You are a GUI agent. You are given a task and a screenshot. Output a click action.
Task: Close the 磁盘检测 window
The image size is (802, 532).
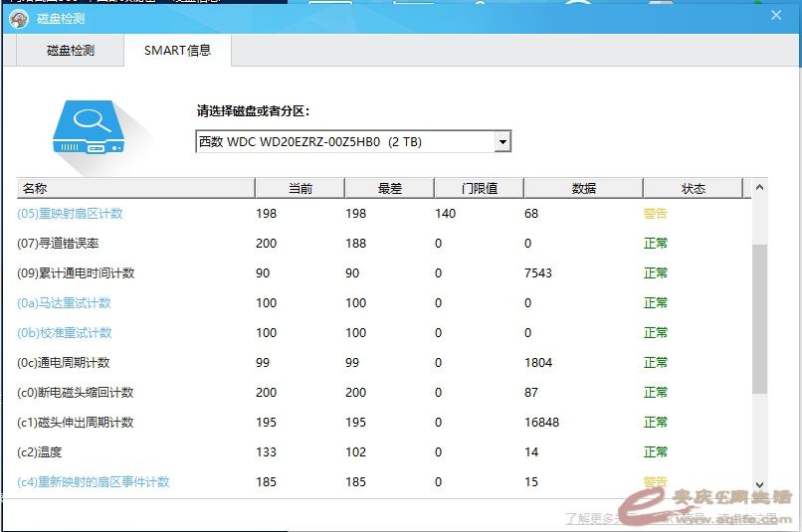(x=776, y=15)
